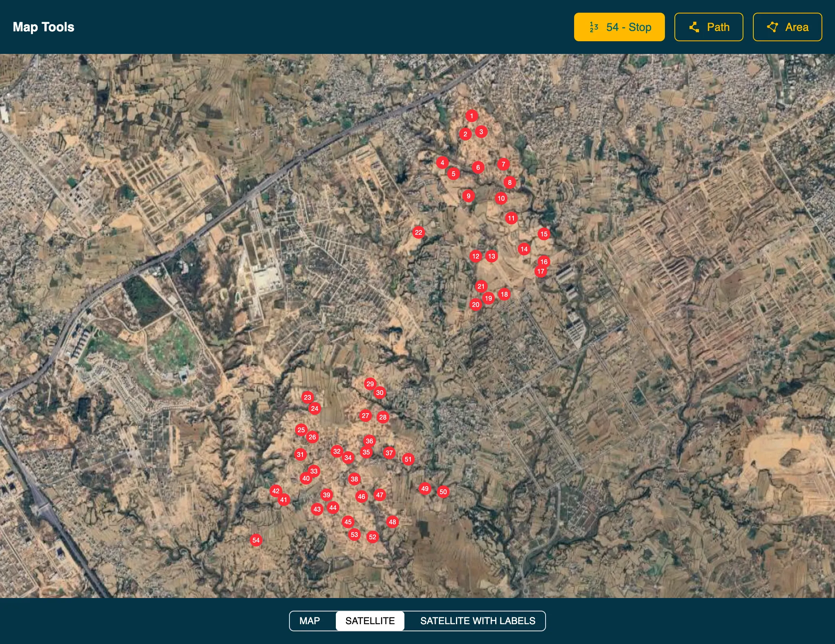Select the SATELLITE view option
835x644 pixels.
tap(370, 621)
